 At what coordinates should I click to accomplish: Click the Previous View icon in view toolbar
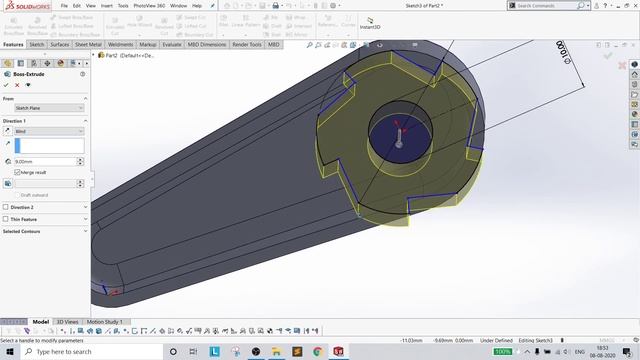click(327, 45)
